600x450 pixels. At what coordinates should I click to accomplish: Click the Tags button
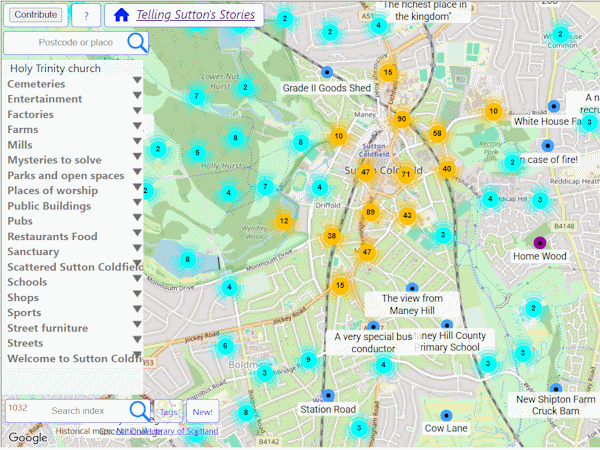tap(168, 411)
